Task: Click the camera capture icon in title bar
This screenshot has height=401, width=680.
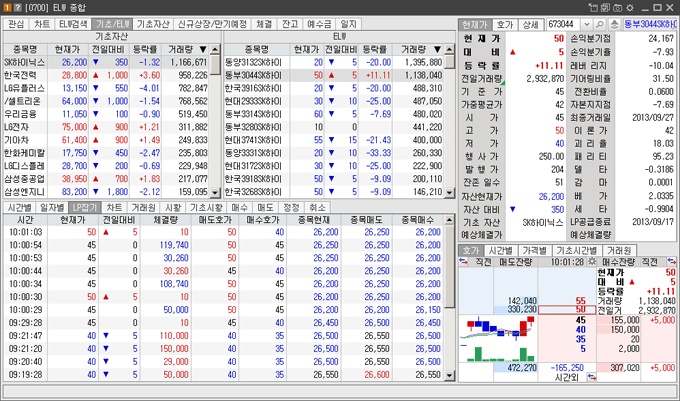Action: pos(618,8)
